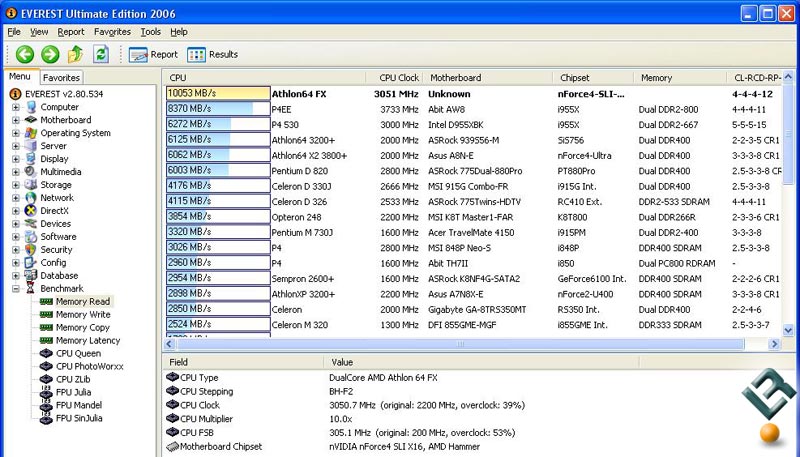Select the Network globe icon

(31, 198)
